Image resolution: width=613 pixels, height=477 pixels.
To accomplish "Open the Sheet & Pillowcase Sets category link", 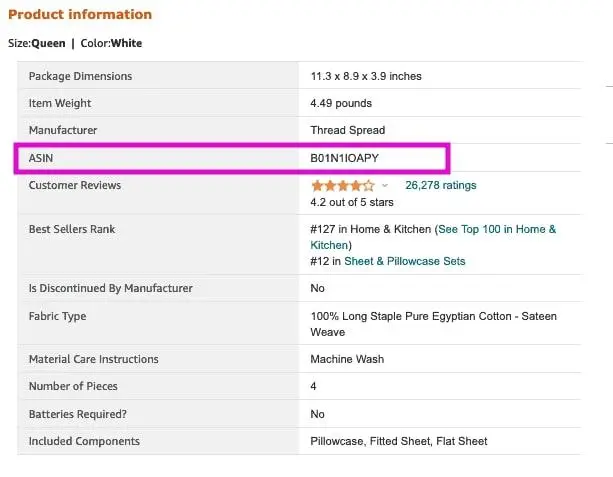I will pos(405,261).
